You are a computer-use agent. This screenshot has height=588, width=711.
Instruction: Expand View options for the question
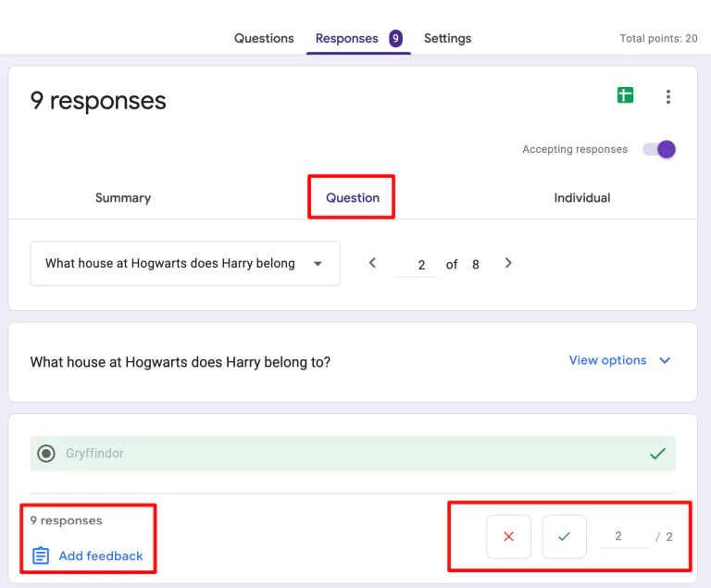[619, 360]
